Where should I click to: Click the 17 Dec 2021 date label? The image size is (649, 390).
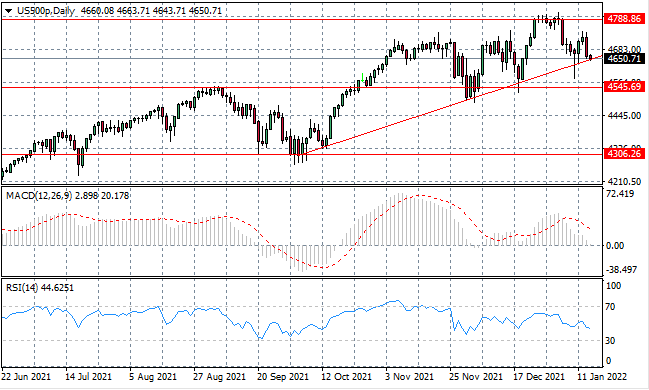(539, 377)
